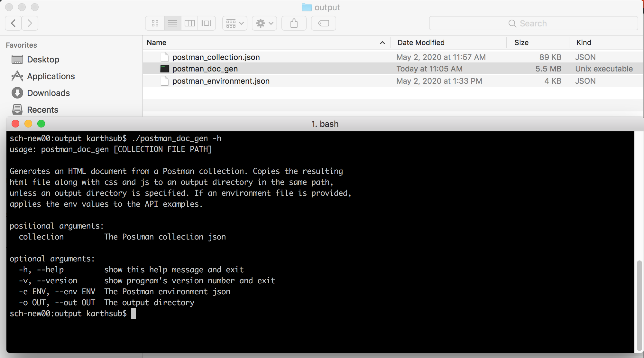Go back with the left arrow

click(14, 23)
